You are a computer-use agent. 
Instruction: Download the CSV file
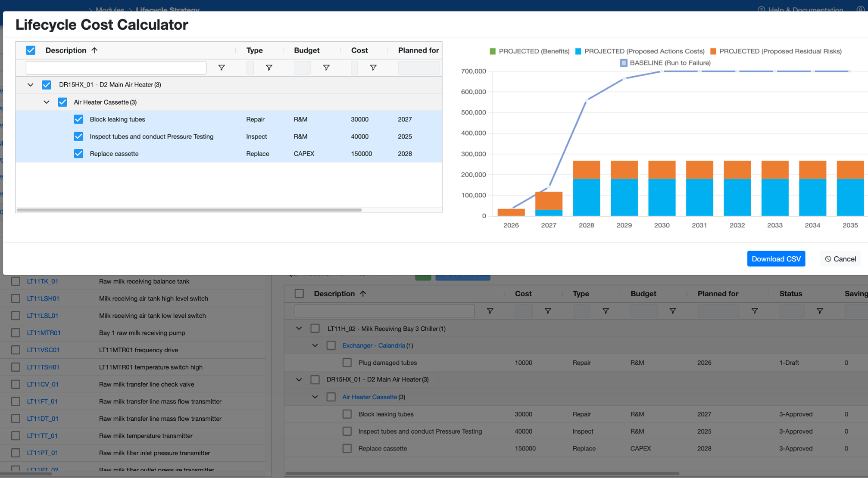pyautogui.click(x=776, y=259)
